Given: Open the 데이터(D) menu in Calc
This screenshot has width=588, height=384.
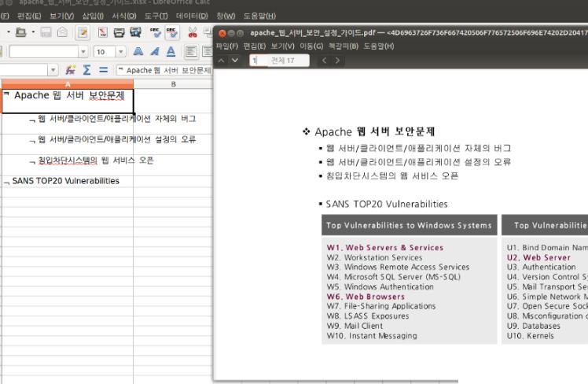Looking at the screenshot, I should (x=192, y=16).
